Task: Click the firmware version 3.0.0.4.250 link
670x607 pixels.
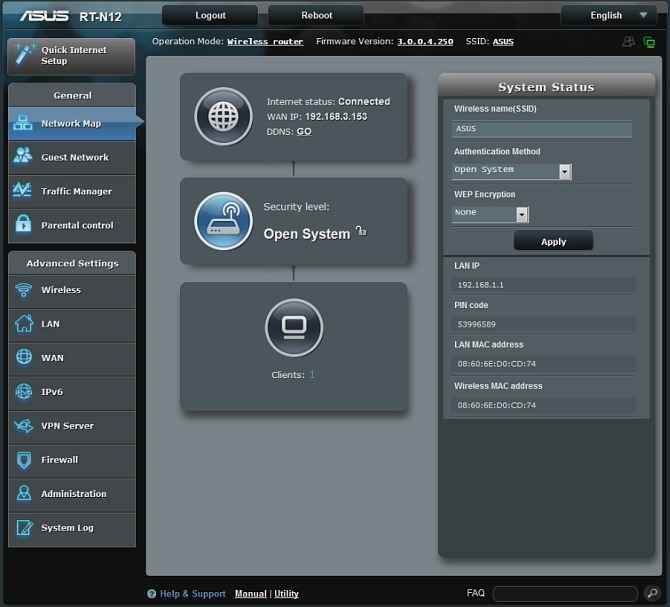Action: [425, 41]
